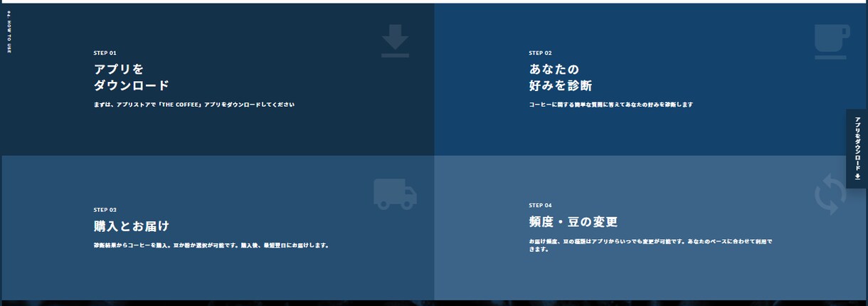
Task: Click the refresh arrows icon in Step 04
Action: (x=830, y=195)
